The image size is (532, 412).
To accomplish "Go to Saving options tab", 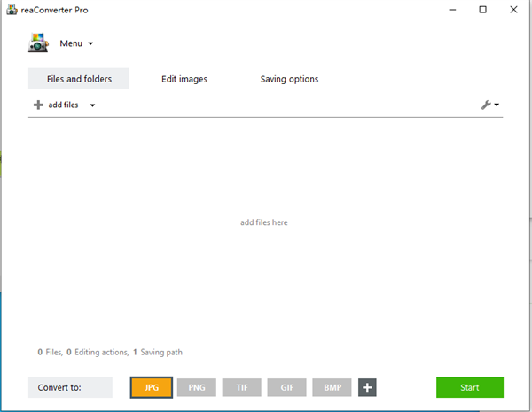I will (x=289, y=79).
